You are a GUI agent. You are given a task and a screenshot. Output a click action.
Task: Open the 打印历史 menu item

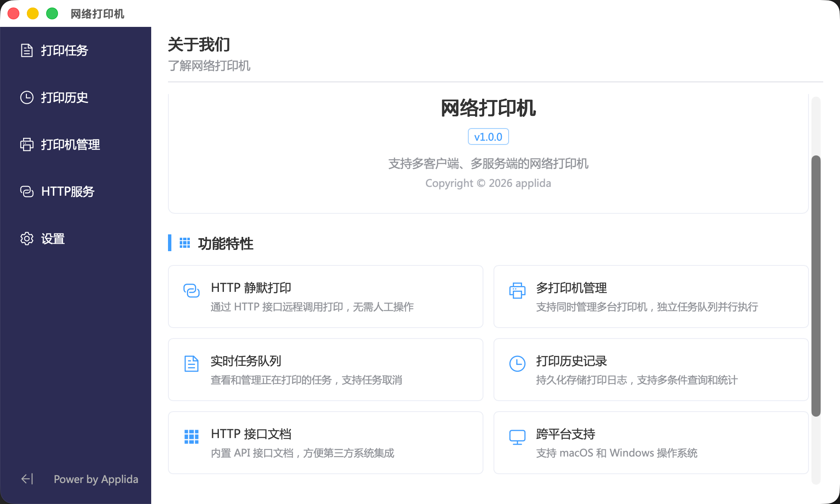coord(76,97)
